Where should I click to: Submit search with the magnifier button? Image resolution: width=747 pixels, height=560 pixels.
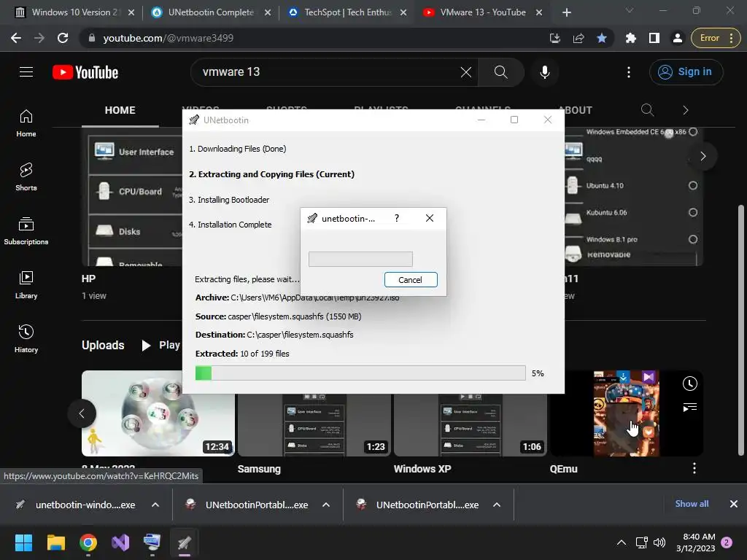500,72
